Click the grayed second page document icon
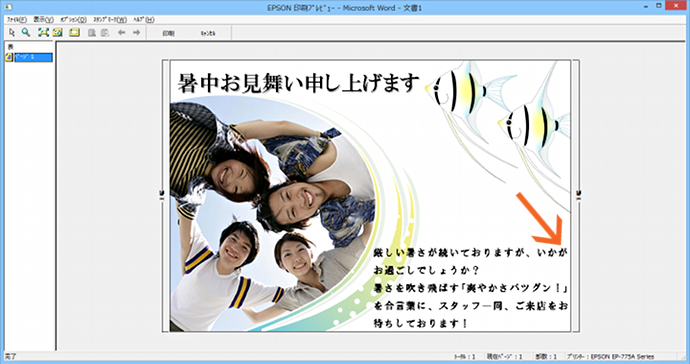 coord(105,33)
